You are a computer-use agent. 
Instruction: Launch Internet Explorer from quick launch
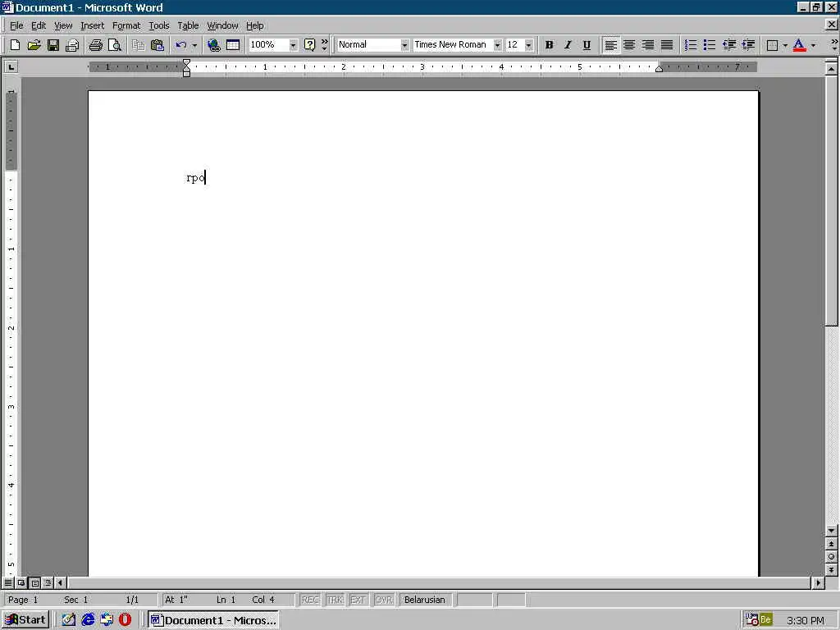point(89,620)
